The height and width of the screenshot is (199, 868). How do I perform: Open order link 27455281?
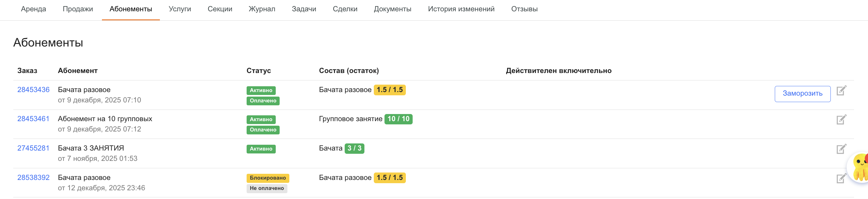click(33, 148)
